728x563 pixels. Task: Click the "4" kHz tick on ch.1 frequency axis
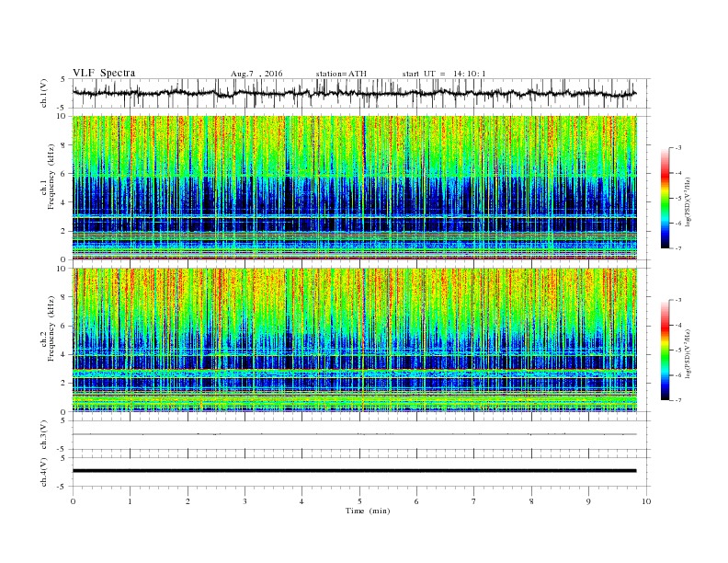[63, 202]
